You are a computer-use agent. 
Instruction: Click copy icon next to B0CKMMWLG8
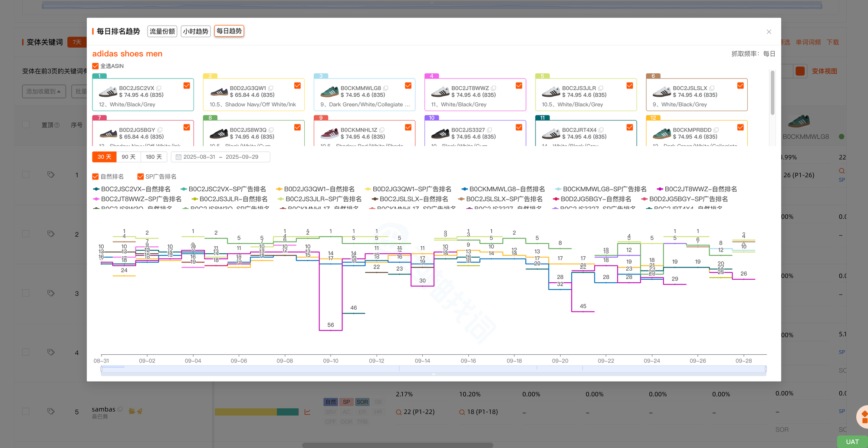click(x=386, y=88)
